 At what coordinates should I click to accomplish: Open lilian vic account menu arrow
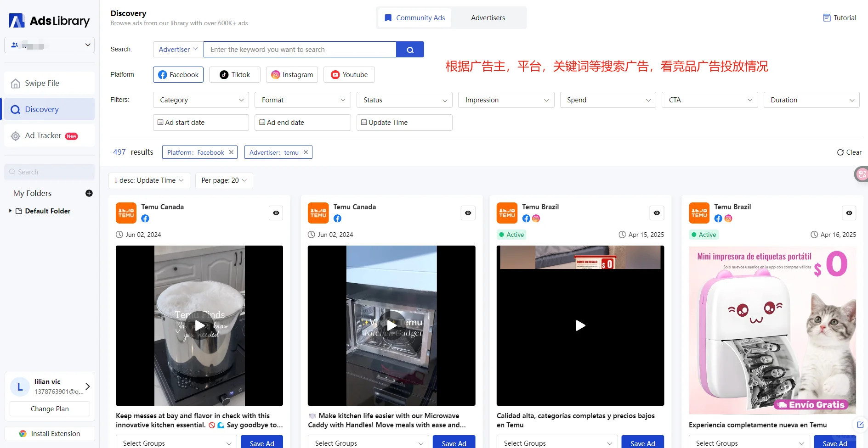[87, 386]
